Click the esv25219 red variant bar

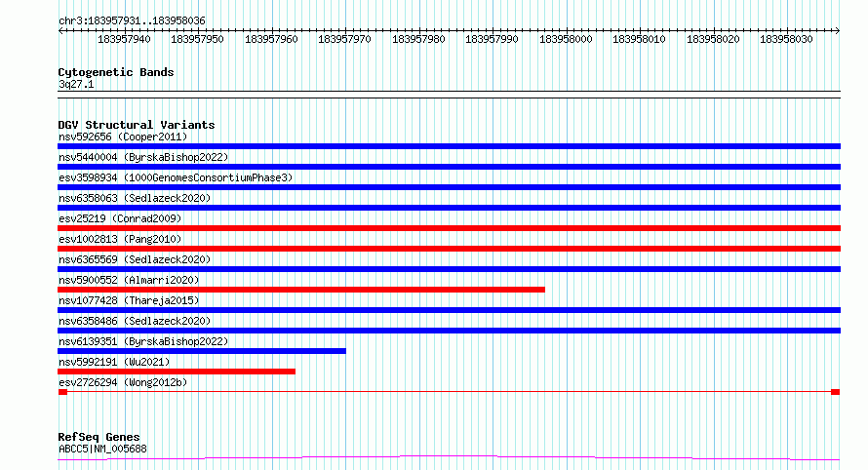coord(449,228)
